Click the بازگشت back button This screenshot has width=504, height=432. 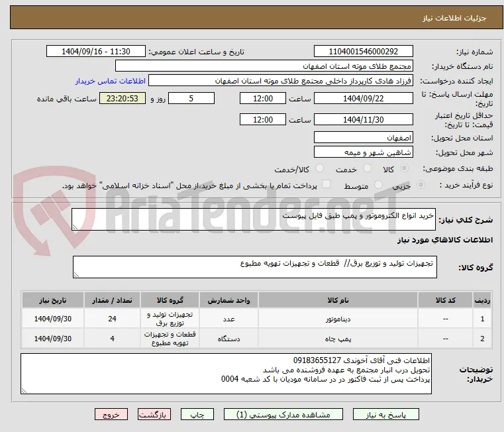pyautogui.click(x=154, y=414)
